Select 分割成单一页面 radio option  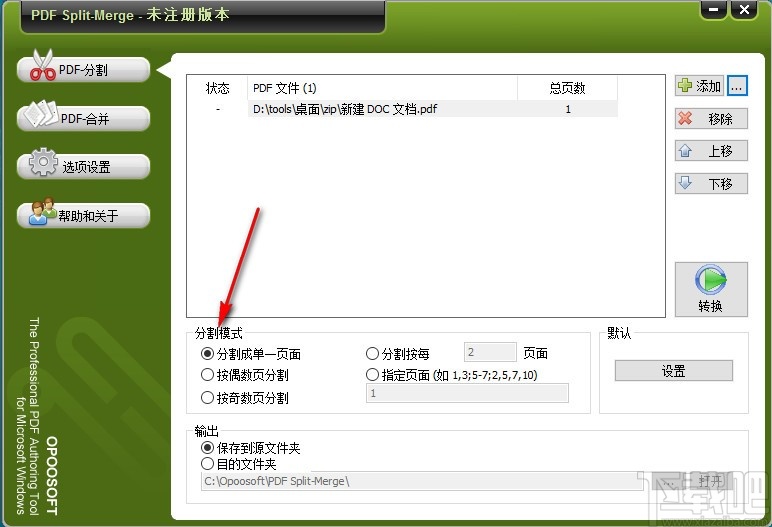251,354
